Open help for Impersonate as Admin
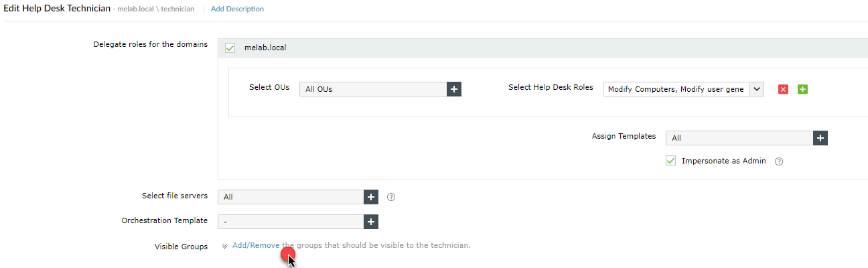 tap(779, 161)
